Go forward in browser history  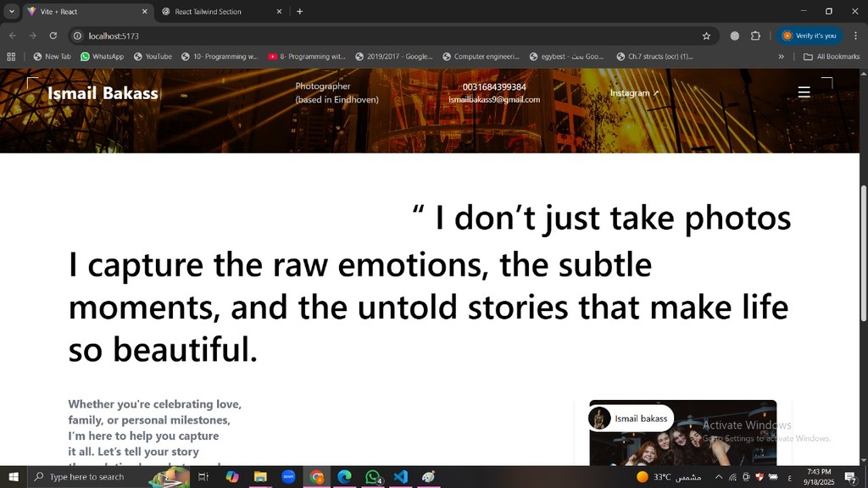tap(33, 36)
